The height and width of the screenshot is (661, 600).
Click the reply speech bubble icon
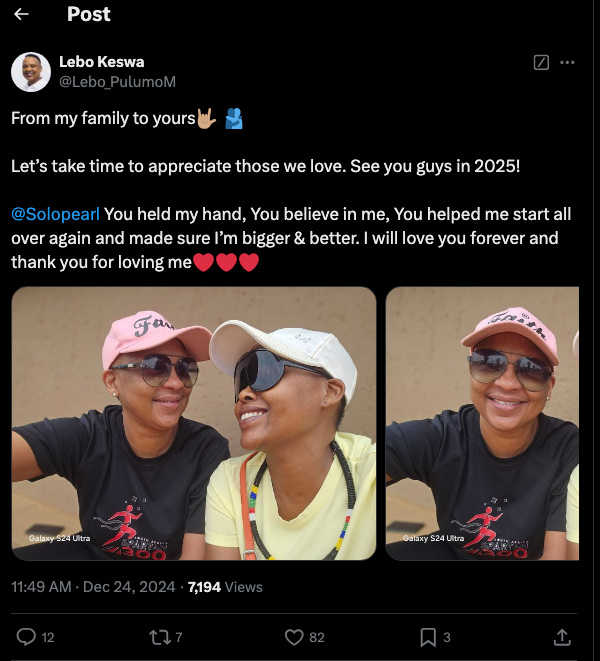(27, 636)
